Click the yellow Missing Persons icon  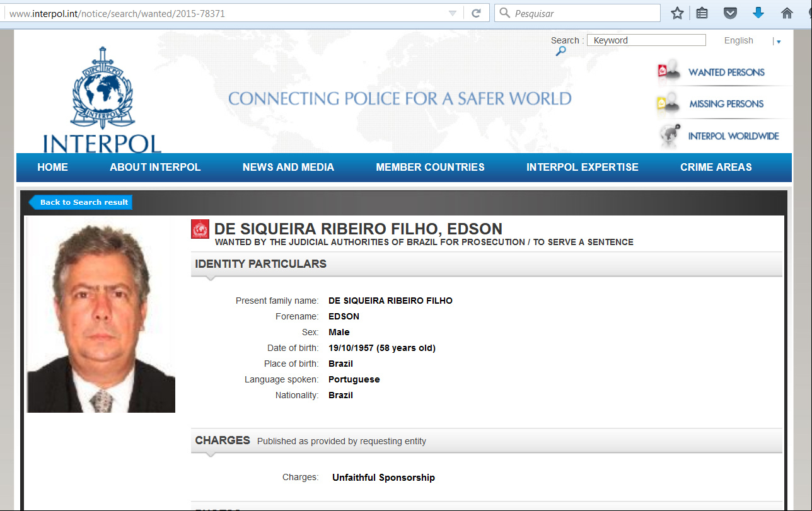[669, 103]
